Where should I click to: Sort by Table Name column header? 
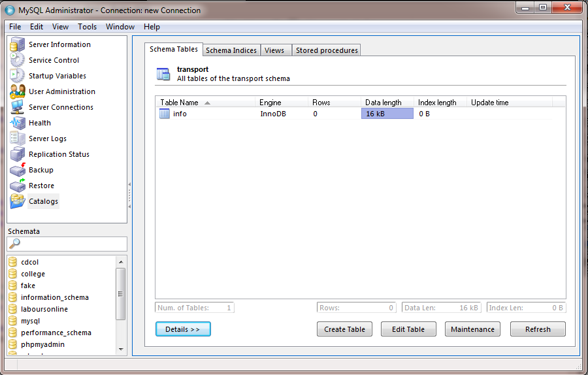tap(206, 103)
